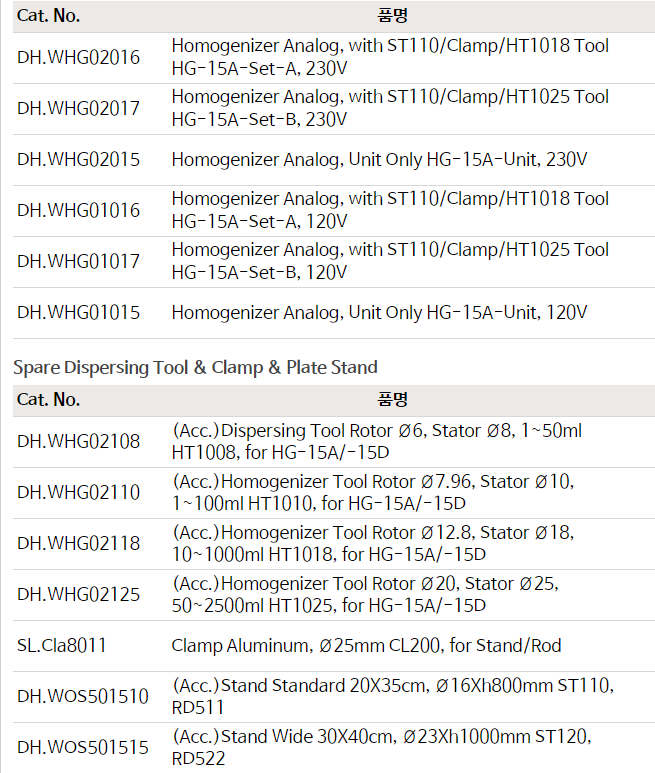Click the HG-15A-Unit 230V description
Viewport: 655px width, 773px height.
point(379,160)
